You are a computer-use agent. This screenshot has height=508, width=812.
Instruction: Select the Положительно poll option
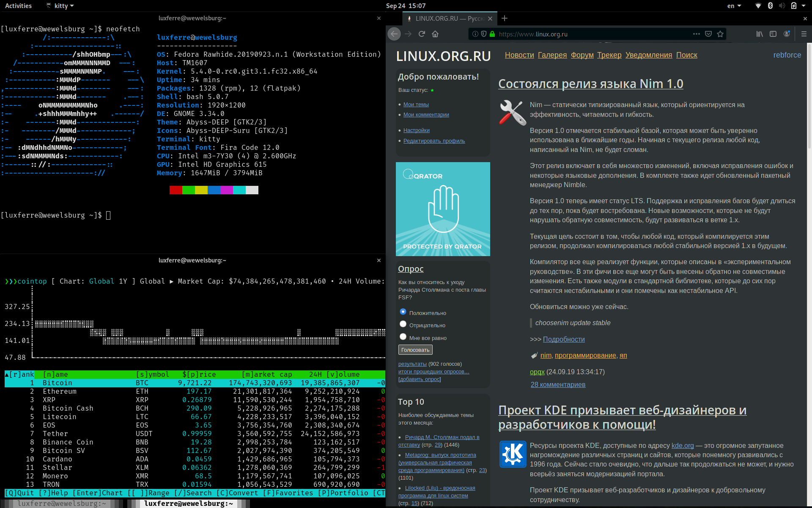(x=403, y=312)
